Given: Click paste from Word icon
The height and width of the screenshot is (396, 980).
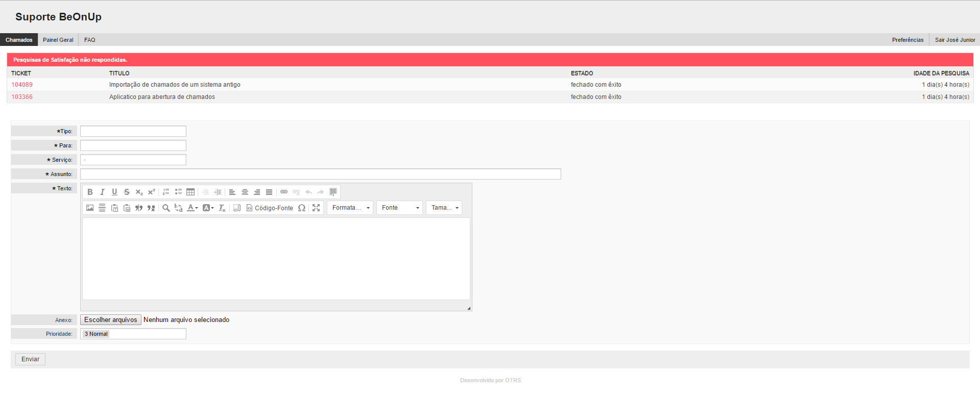Looking at the screenshot, I should coord(127,208).
